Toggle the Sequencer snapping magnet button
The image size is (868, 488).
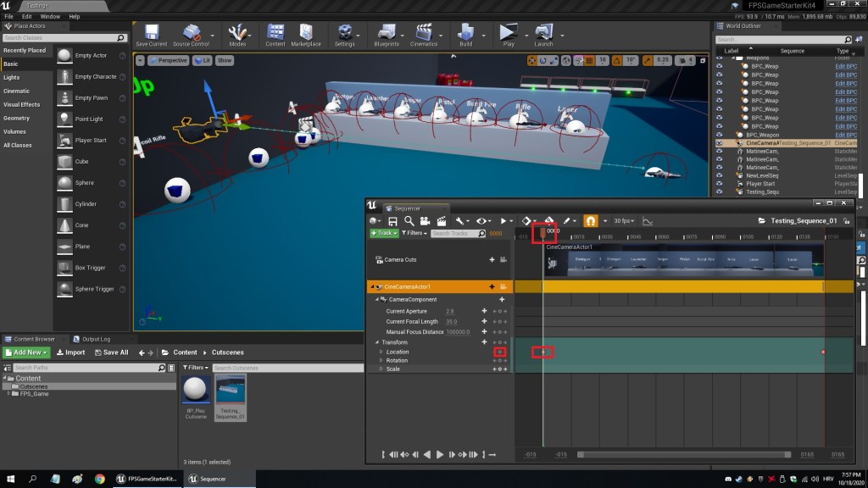591,221
